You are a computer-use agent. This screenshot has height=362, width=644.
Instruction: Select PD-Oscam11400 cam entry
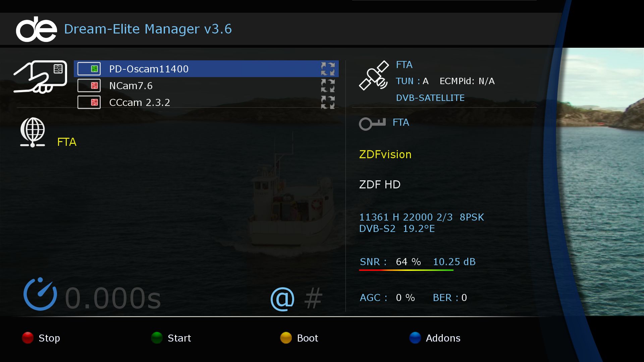coord(207,69)
